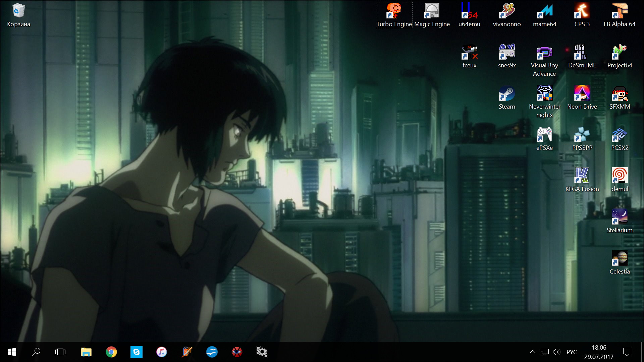644x362 pixels.
Task: Select the Project64 desktop shortcut
Action: click(x=620, y=57)
